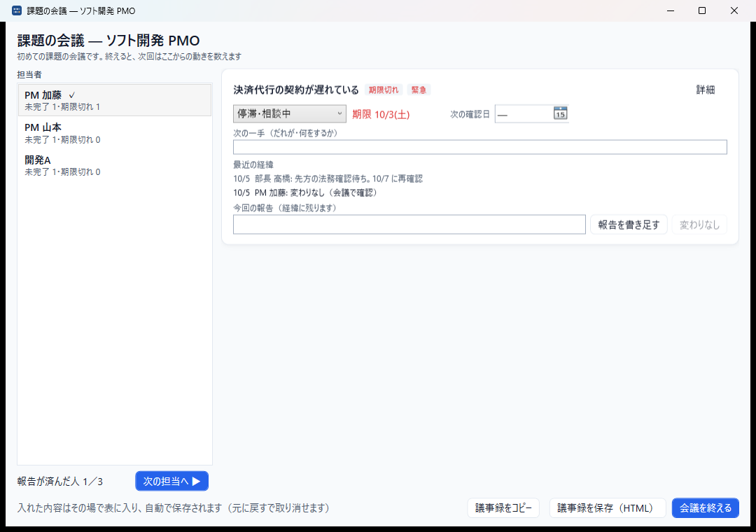Image resolution: width=756 pixels, height=532 pixels.
Task: Open the calendar picker for 次の確認日
Action: [560, 113]
